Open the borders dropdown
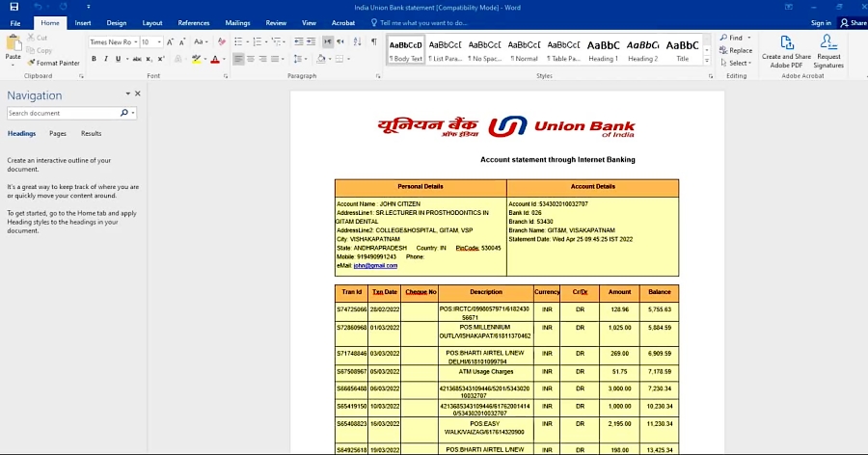Screen dimensions: 868x455 click(349, 59)
